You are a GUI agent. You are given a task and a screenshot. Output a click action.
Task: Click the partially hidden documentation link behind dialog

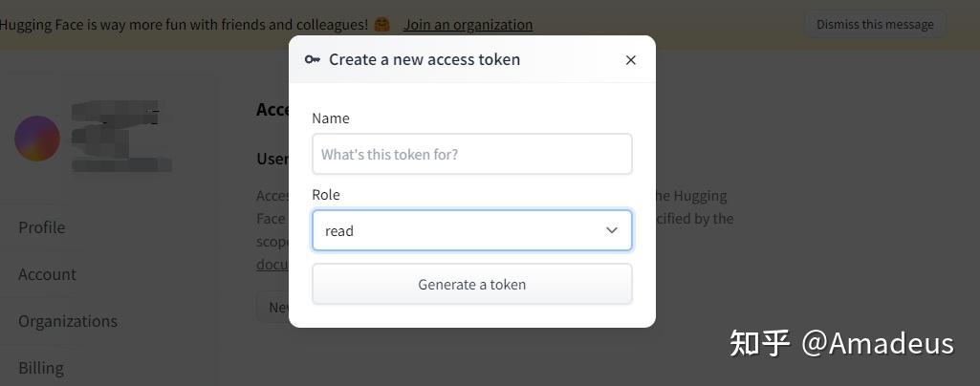click(x=272, y=265)
